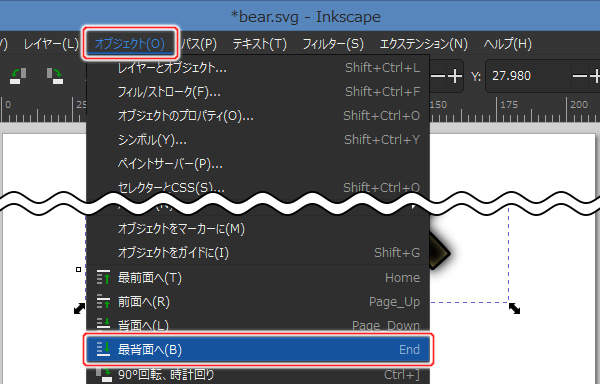Select 90°回転、時計回り menu entry
Screen dimensions: 600x384
click(258, 374)
